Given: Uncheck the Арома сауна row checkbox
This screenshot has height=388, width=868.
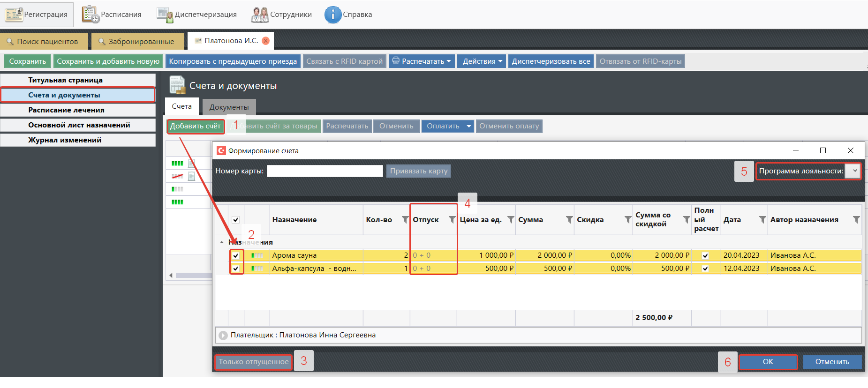Looking at the screenshot, I should coord(236,255).
